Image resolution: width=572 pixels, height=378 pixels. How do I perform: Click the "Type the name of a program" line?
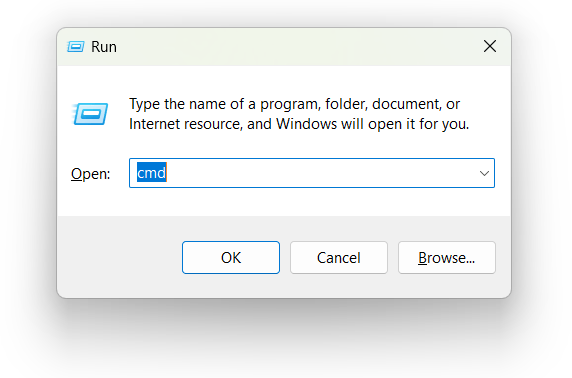pos(294,104)
